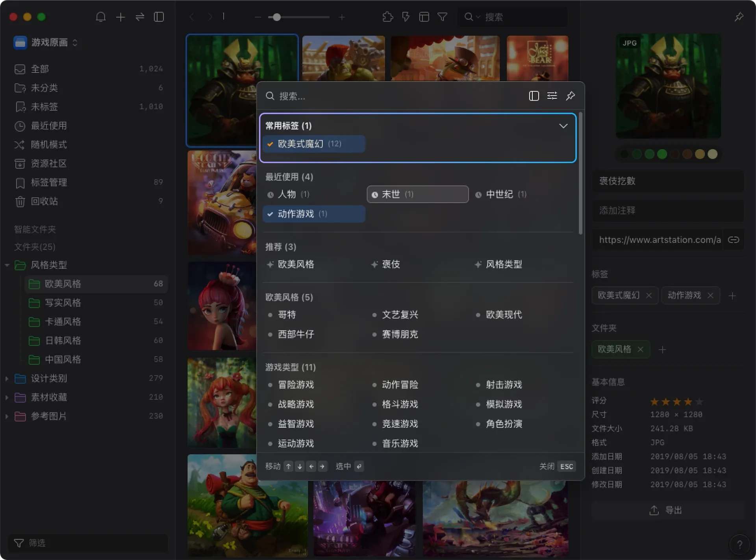Toggle tag popup sidebar layout icon
Viewport: 756px width, 560px height.
(534, 96)
